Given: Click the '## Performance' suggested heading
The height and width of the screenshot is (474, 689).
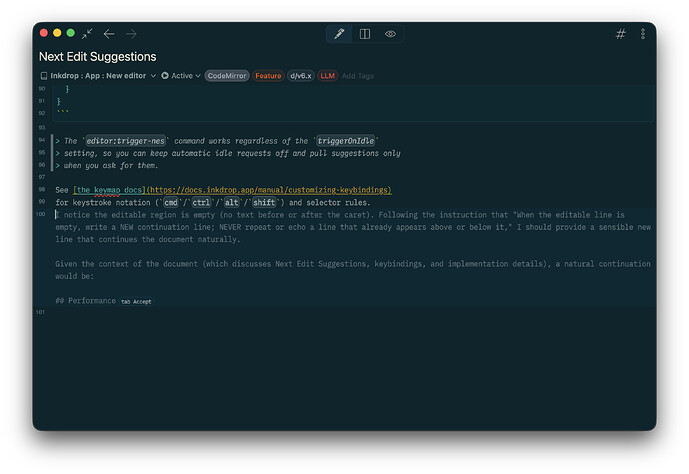Looking at the screenshot, I should coord(86,300).
